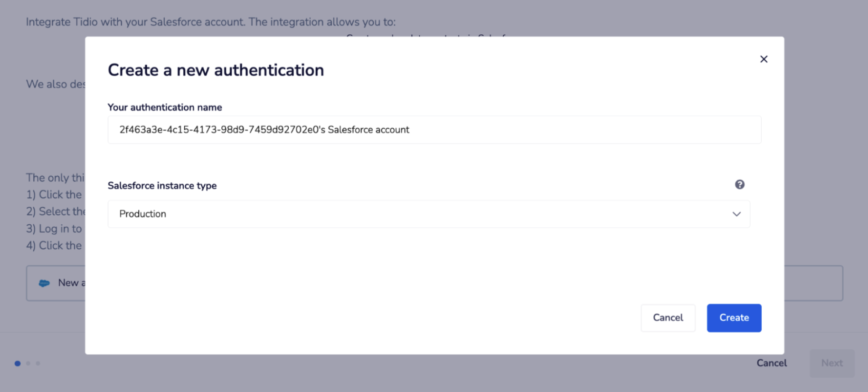This screenshot has height=392, width=868.
Task: Select the first blue step indicator dot
Action: pos(18,363)
